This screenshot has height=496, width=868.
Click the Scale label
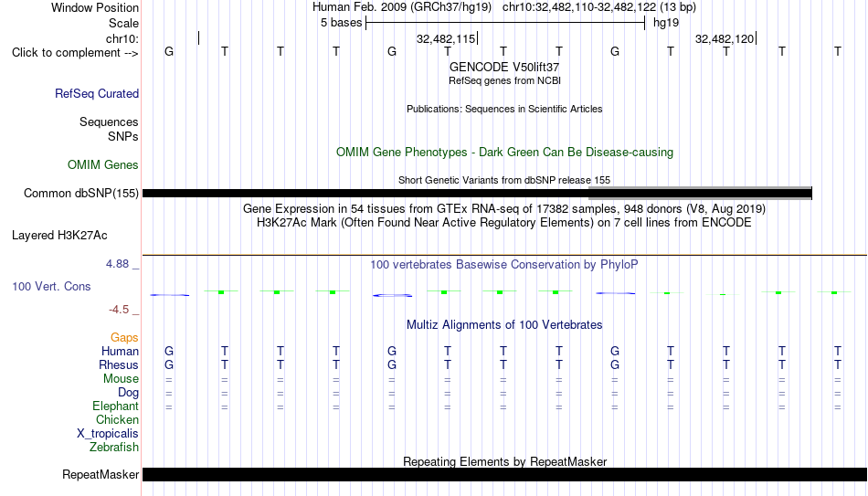coord(124,23)
